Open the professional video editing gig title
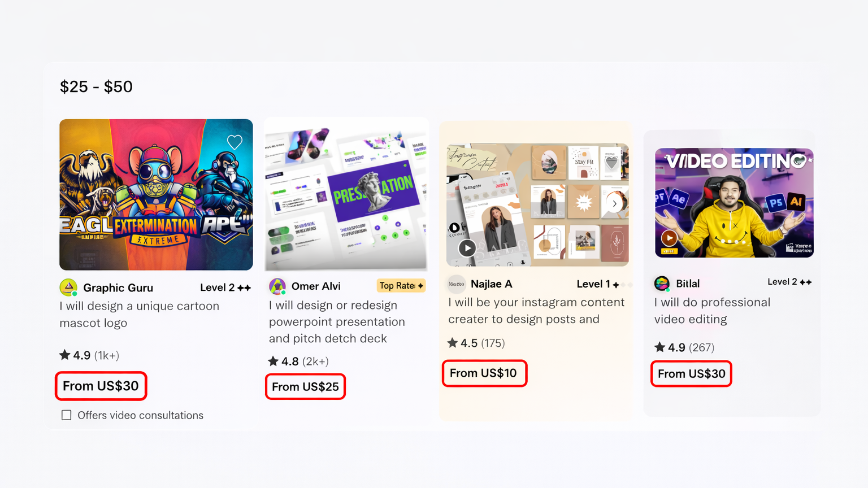 [712, 311]
